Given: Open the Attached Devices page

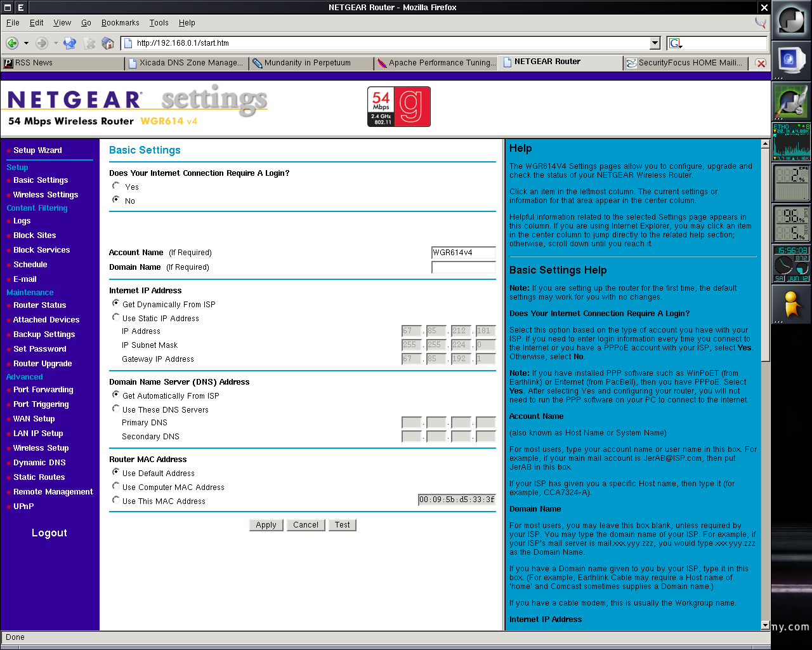Looking at the screenshot, I should click(46, 320).
